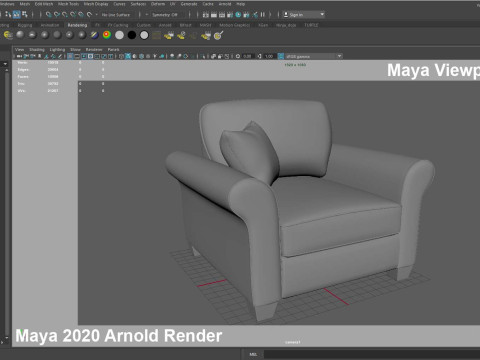Switch to the TURTLE shelf tab

311,25
